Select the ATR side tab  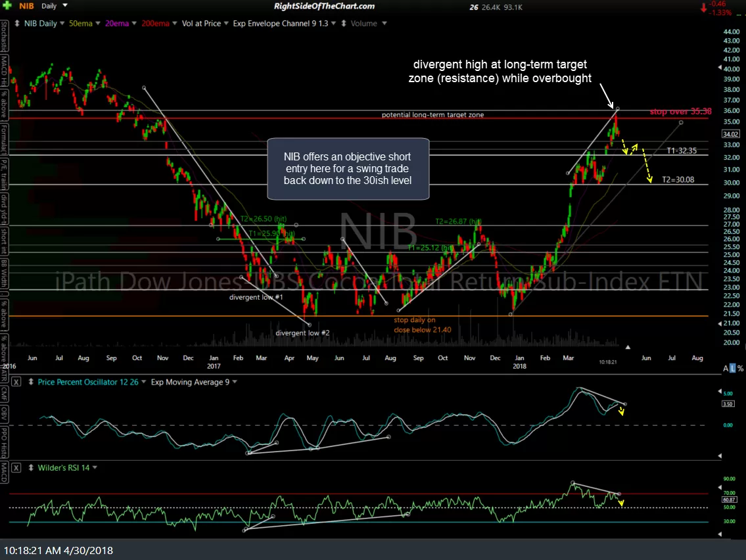(4, 375)
